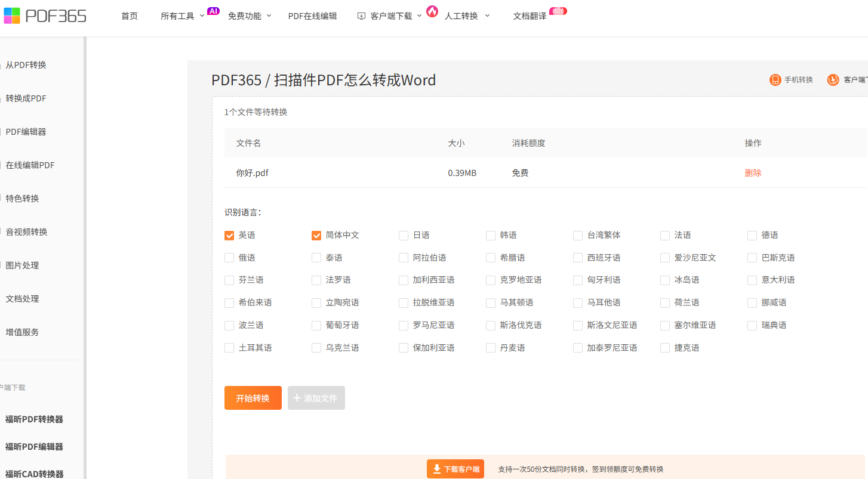Check the 泰语 checkbox

(316, 258)
